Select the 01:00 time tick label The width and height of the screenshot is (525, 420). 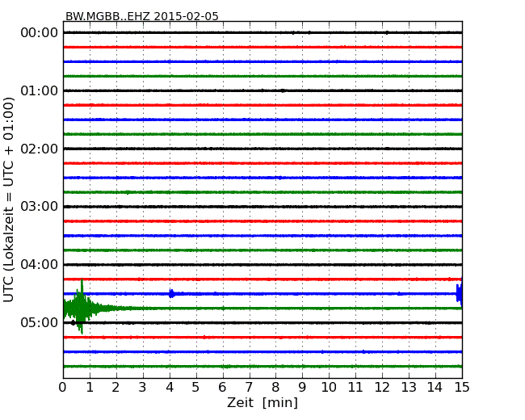40,90
